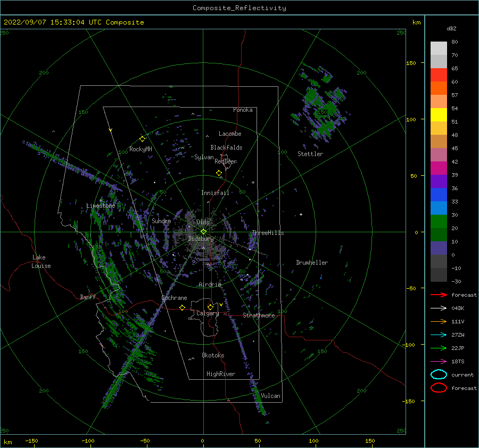The height and width of the screenshot is (448, 479).
Task: Click the Composite_Reflectivity title
Action: (x=240, y=8)
